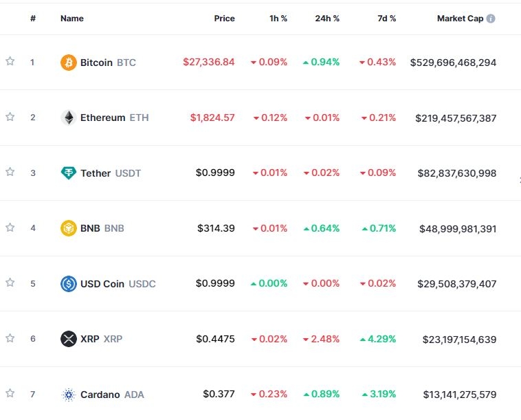
Task: Click the Cardano logo icon
Action: pyautogui.click(x=69, y=395)
